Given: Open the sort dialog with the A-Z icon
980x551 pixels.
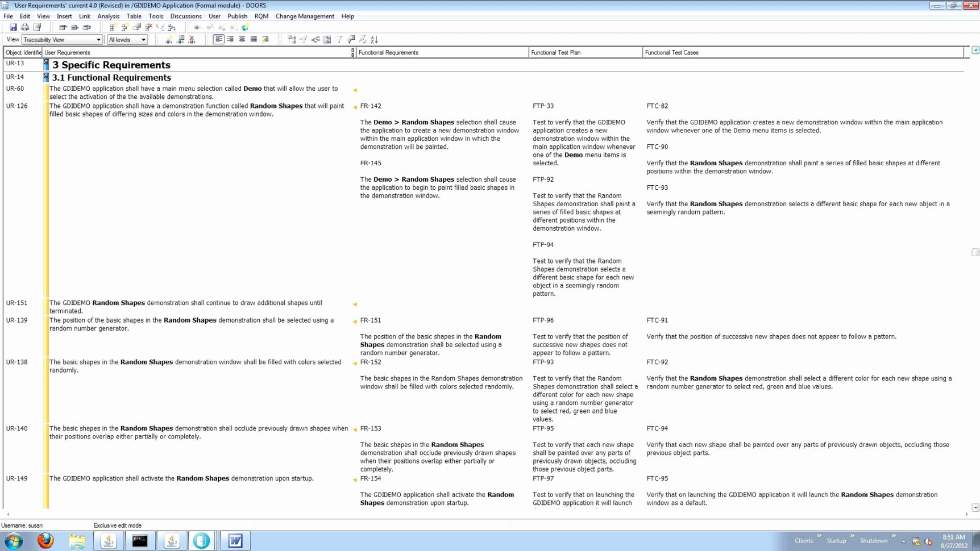Looking at the screenshot, I should (373, 39).
